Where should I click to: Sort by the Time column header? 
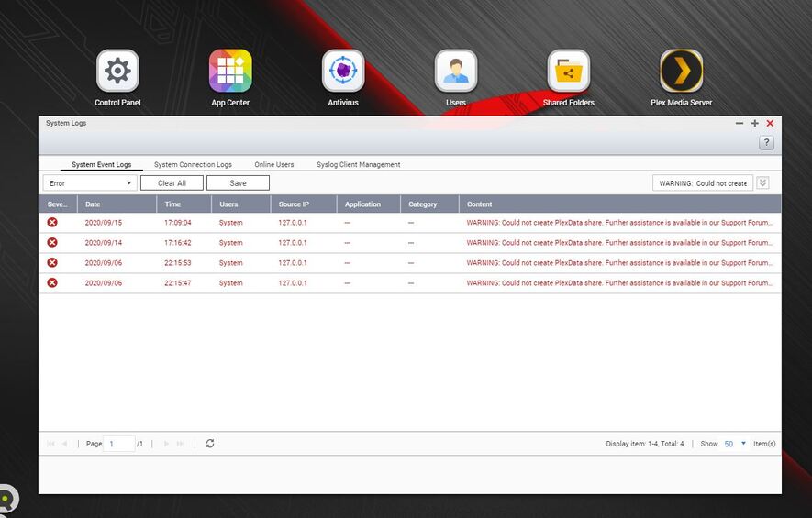[184, 204]
